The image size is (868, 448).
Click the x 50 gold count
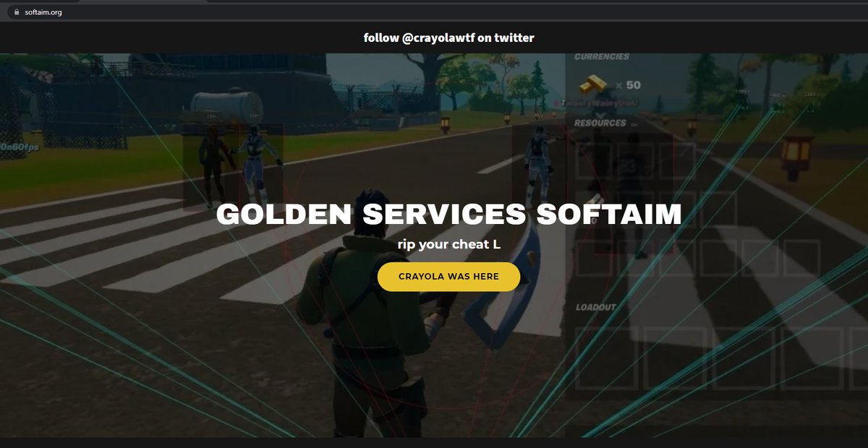tap(628, 85)
